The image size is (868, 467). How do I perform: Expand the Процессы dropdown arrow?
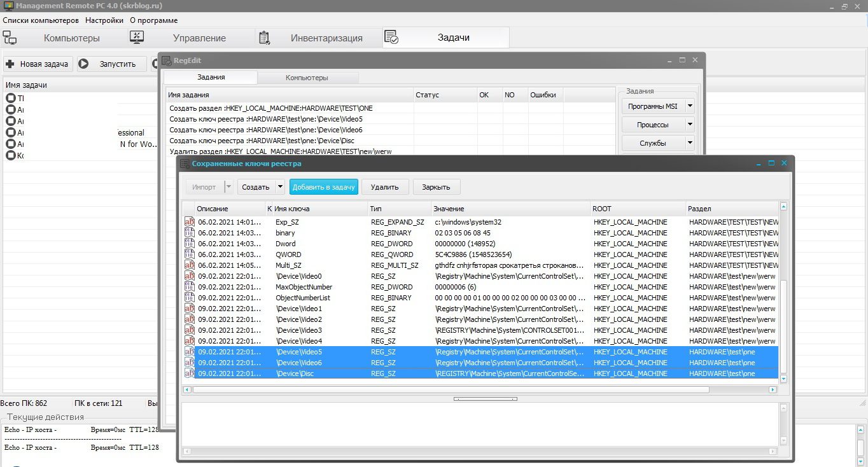pyautogui.click(x=690, y=125)
